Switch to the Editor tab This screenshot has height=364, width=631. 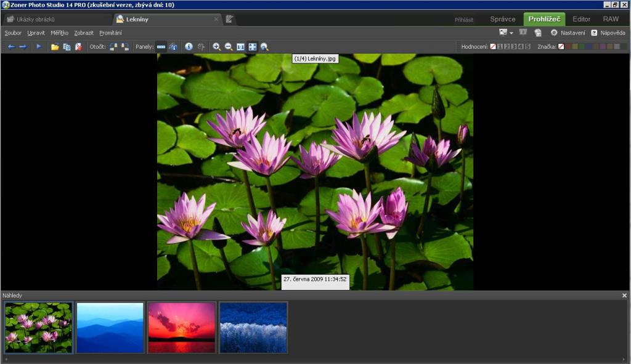click(x=581, y=19)
